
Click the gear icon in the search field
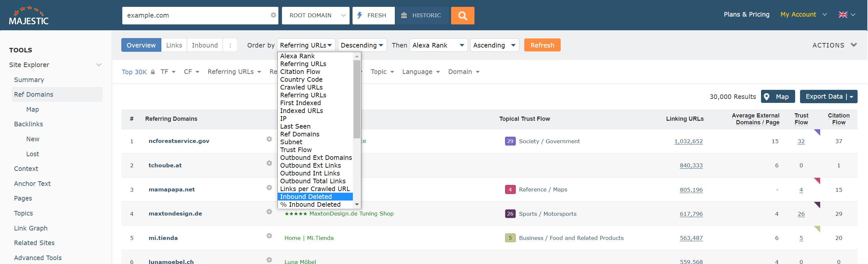(273, 15)
